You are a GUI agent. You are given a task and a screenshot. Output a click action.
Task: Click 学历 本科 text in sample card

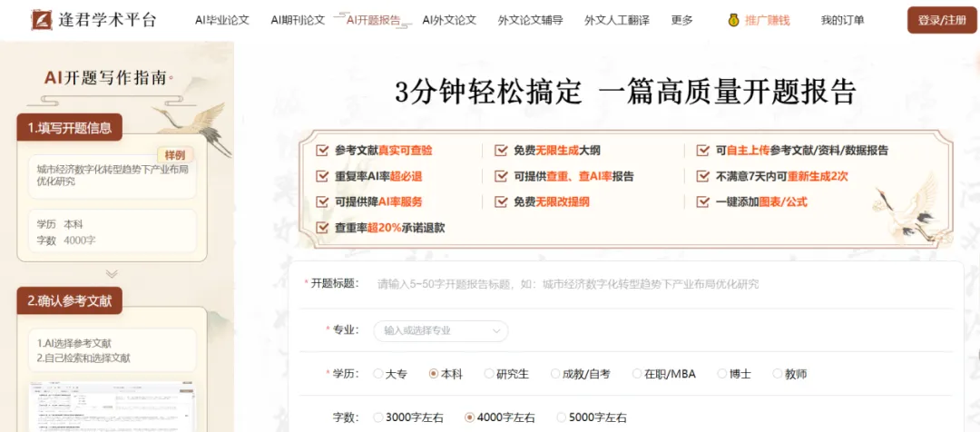59,224
